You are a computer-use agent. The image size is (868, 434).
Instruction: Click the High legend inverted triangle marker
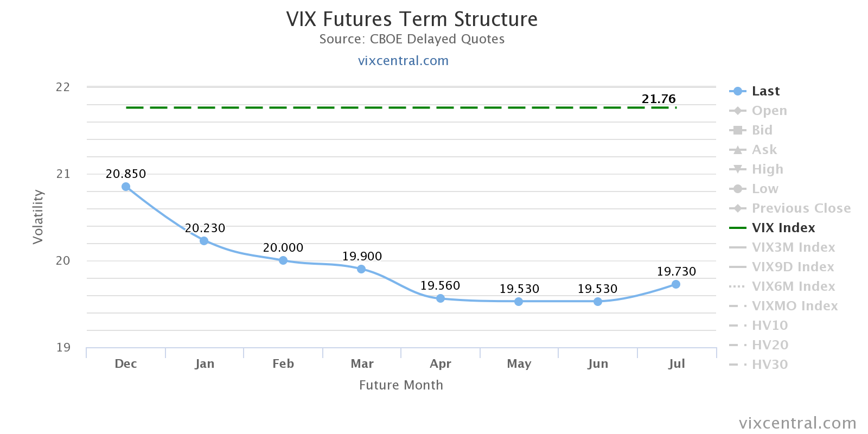point(737,169)
